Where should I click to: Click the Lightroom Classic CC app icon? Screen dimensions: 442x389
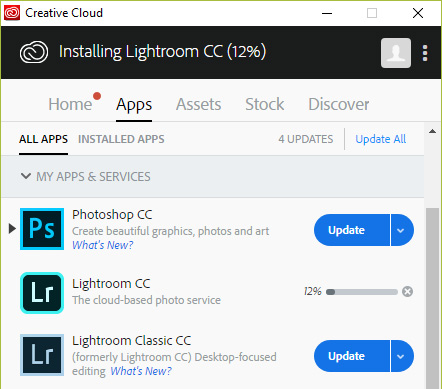point(42,355)
